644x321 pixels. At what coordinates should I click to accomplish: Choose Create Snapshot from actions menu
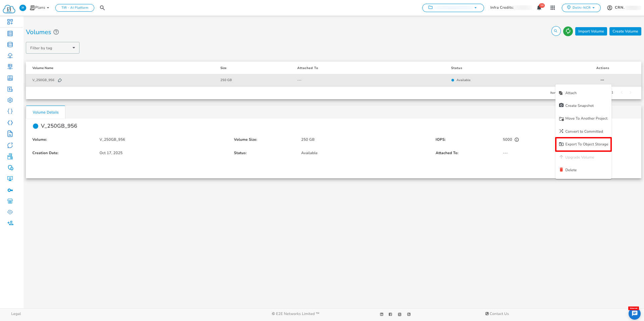579,106
